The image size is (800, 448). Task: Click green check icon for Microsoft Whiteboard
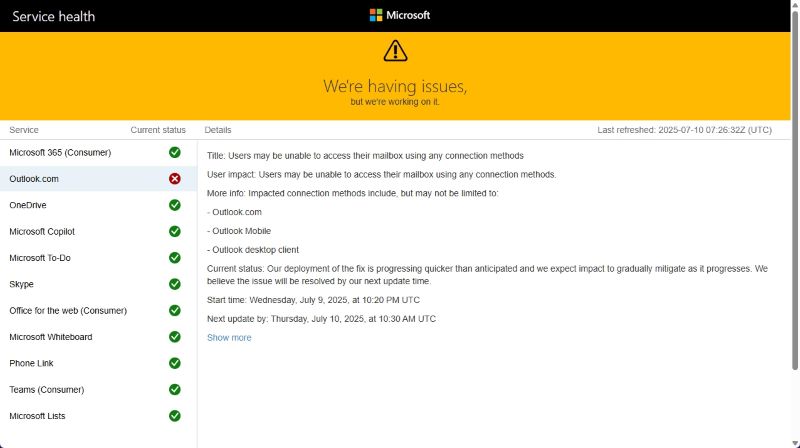[x=174, y=337]
